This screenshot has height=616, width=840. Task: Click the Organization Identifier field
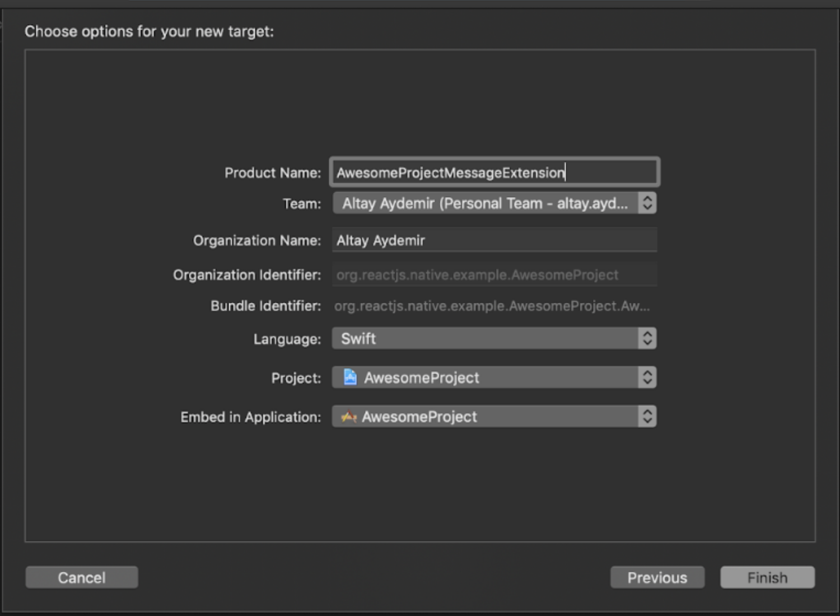[494, 275]
